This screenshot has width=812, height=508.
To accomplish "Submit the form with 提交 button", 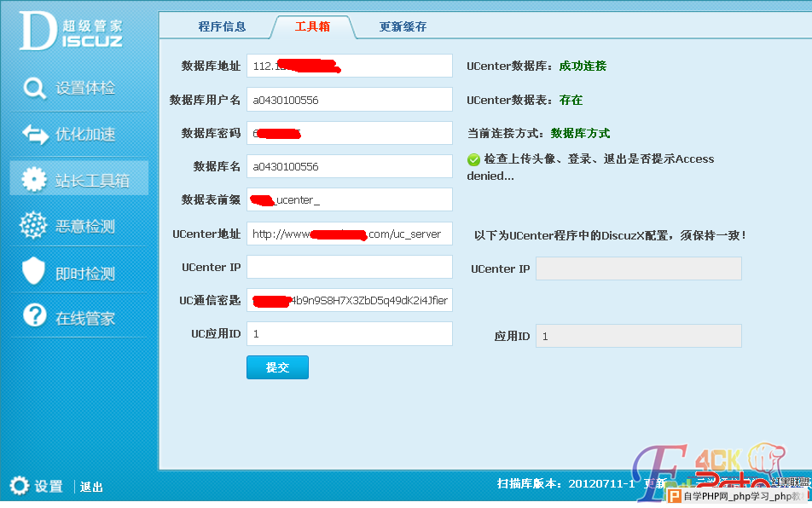I will [x=277, y=367].
